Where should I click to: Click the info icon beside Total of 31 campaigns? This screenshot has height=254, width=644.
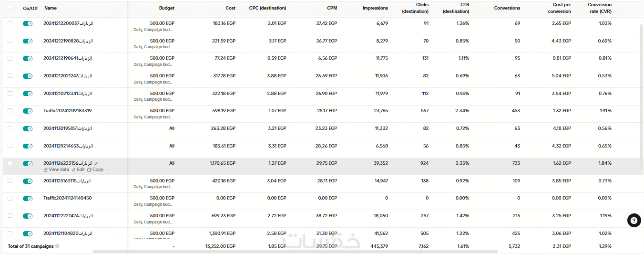pyautogui.click(x=57, y=246)
